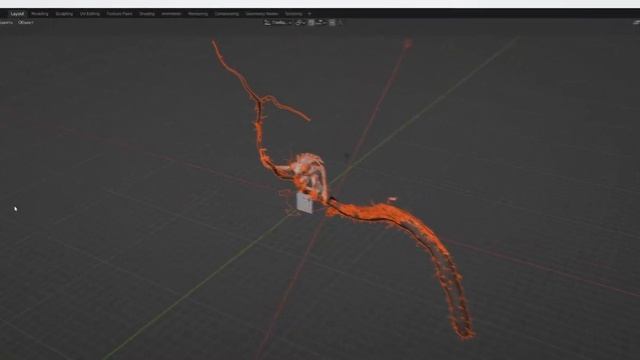Add a new workspace with plus button
This screenshot has width=640, height=360.
point(309,14)
